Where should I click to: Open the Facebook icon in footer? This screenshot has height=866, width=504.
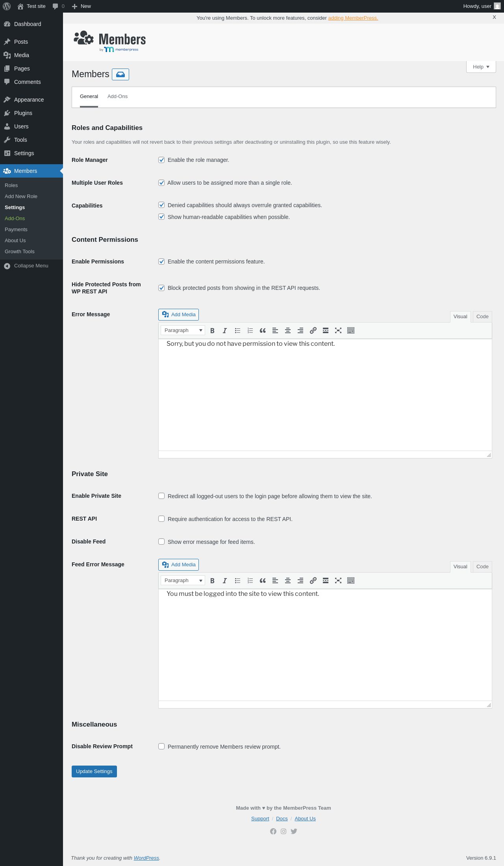[273, 831]
